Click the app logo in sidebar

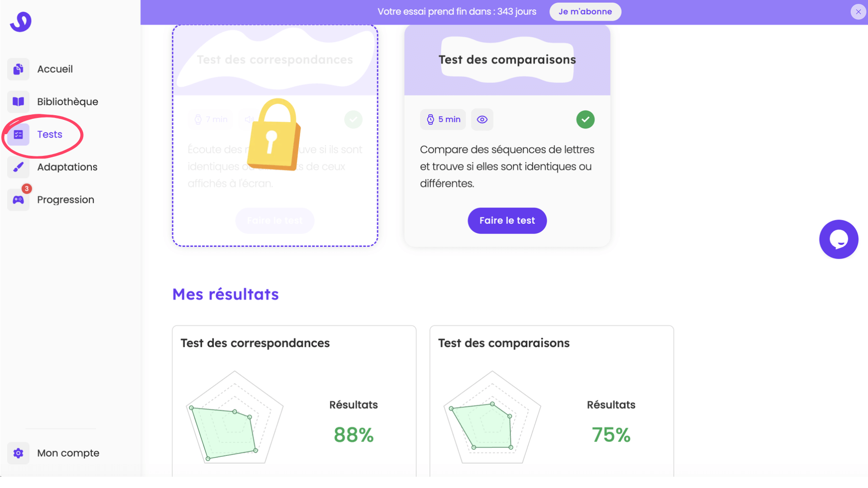click(x=21, y=21)
